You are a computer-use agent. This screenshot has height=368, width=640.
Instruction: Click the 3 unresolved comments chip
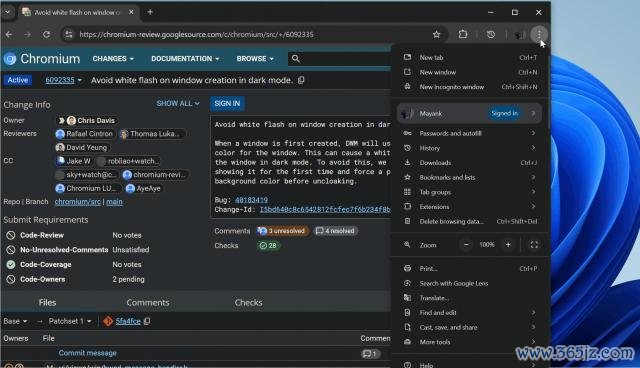(x=282, y=231)
